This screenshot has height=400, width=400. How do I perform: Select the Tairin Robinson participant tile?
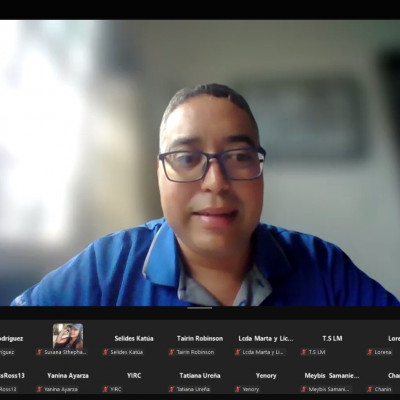[x=200, y=340]
